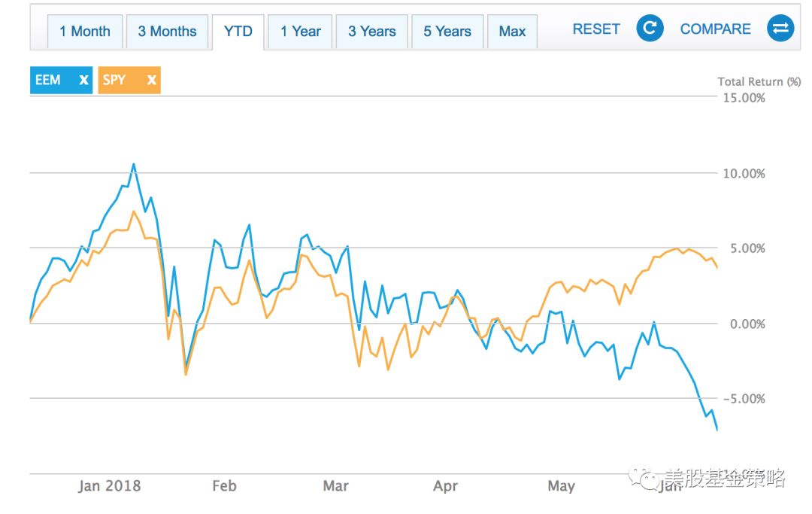Viewport: 812px width, 514px height.
Task: Select the 3 Months tab
Action: point(167,32)
